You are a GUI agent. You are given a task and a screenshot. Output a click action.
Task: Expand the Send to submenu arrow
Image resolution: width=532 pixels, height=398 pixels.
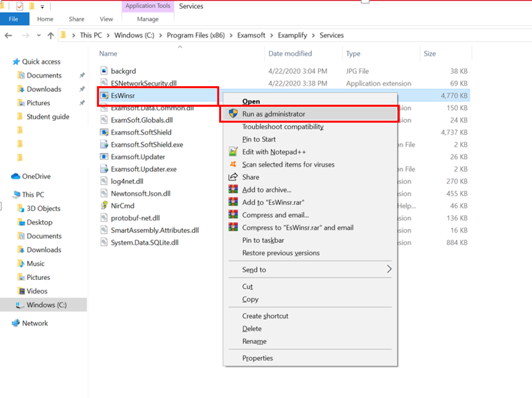389,269
